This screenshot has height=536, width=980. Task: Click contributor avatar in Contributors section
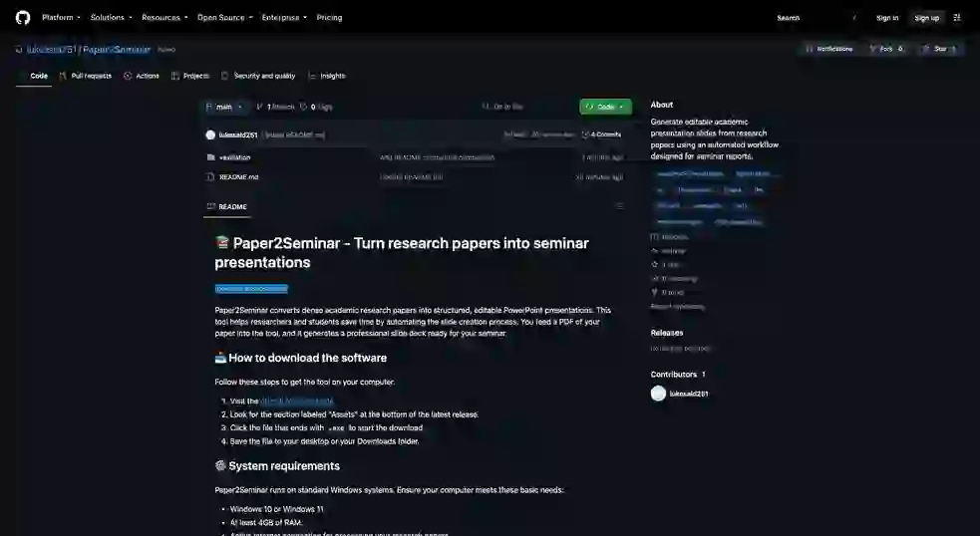pyautogui.click(x=658, y=394)
